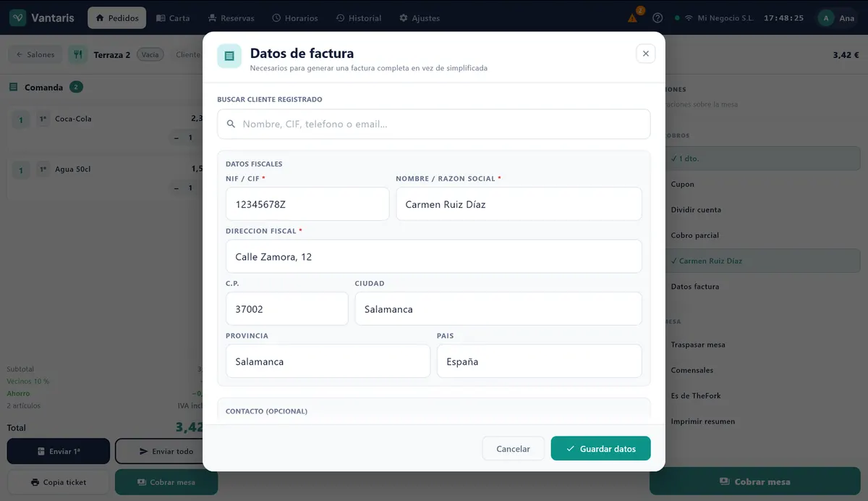Toggle the 1 dto. discount option
Viewport: 868px width, 501px height.
[762, 158]
